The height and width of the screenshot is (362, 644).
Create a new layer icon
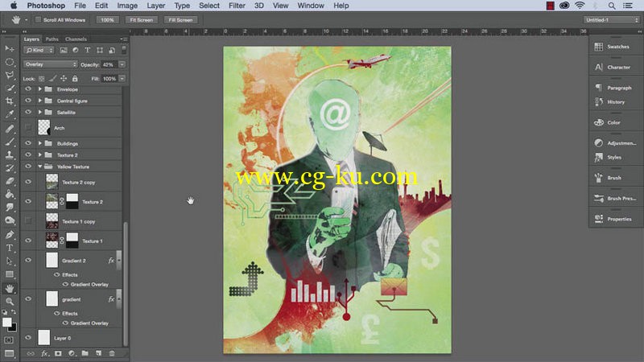[x=98, y=353]
